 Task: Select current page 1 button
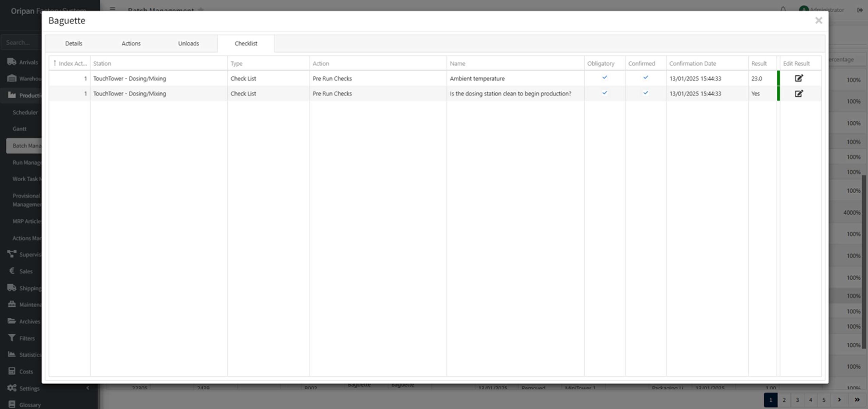click(770, 400)
